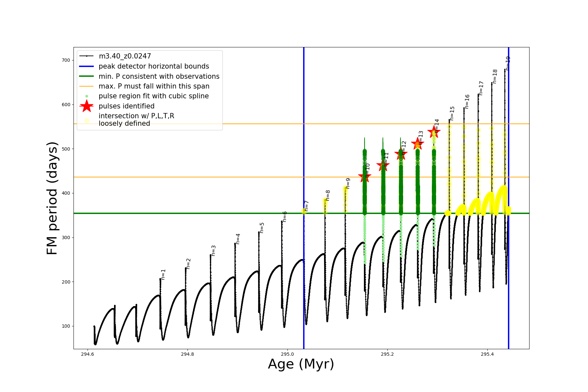Click the n=6 pulse annotation label

285,217
